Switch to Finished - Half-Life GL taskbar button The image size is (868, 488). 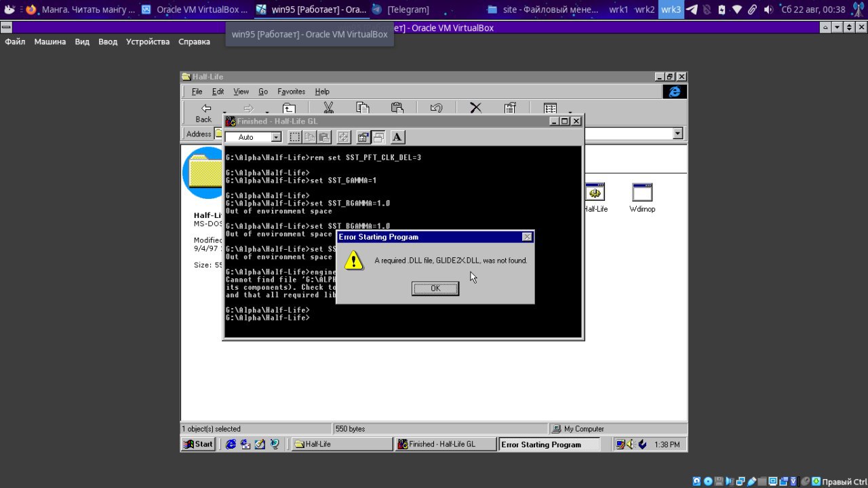point(446,444)
